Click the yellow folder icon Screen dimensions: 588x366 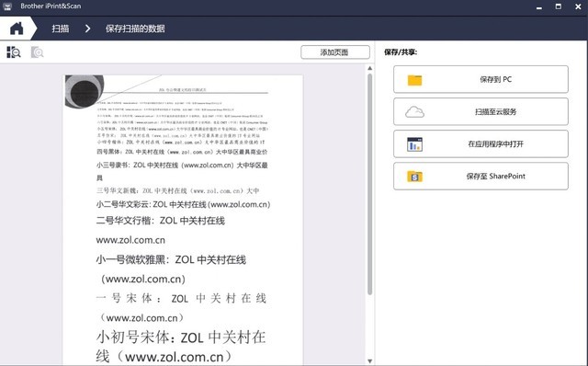click(414, 80)
